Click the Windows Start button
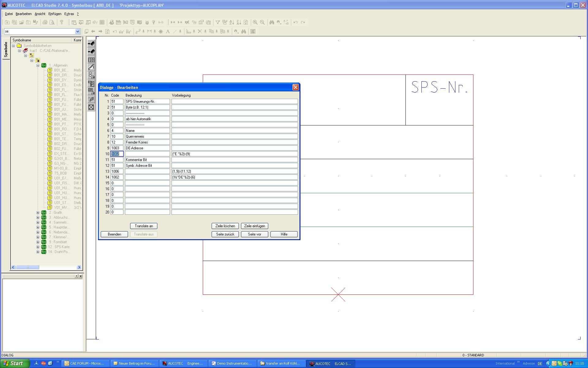This screenshot has width=588, height=368. click(15, 363)
